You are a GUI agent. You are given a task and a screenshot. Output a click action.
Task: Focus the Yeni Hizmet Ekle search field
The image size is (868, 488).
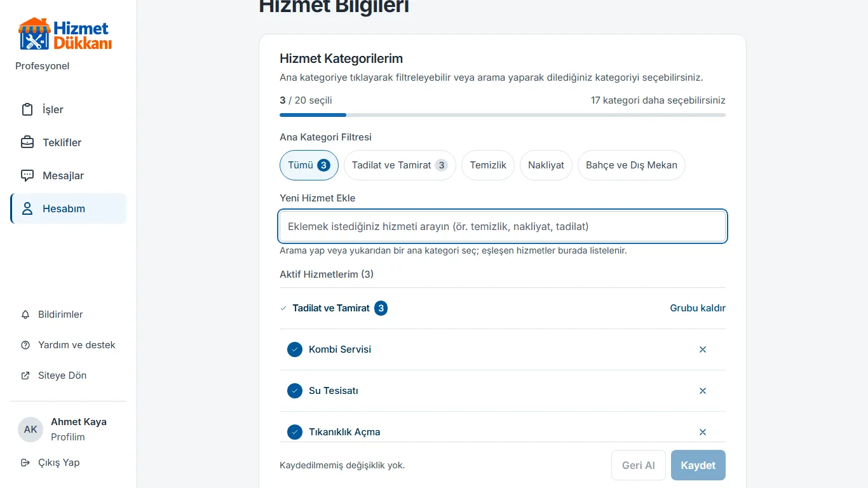coord(503,226)
